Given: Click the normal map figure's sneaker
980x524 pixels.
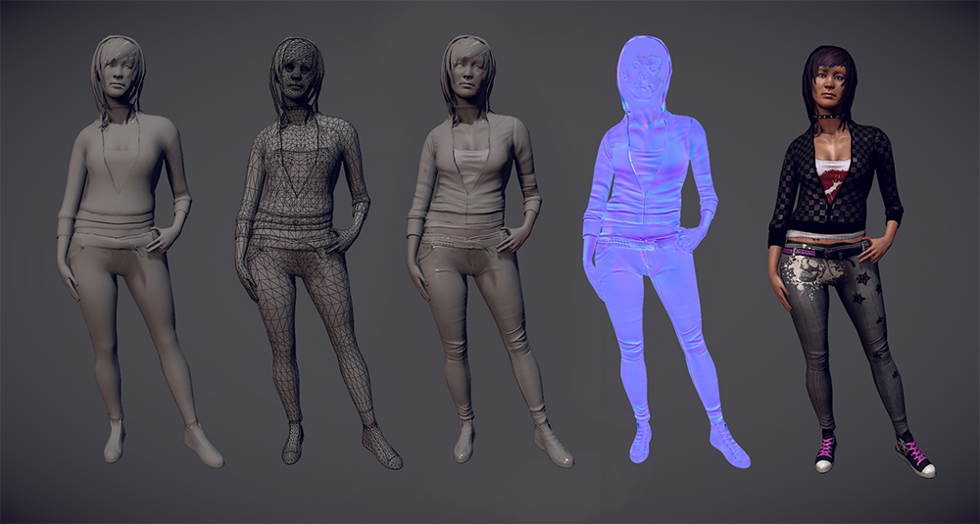Looking at the screenshot, I should pyautogui.click(x=729, y=445).
